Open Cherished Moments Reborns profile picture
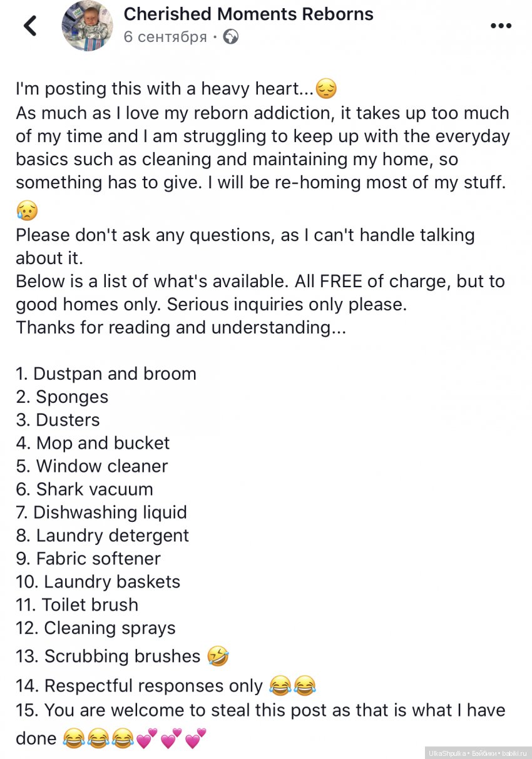532x759 pixels. 87,26
